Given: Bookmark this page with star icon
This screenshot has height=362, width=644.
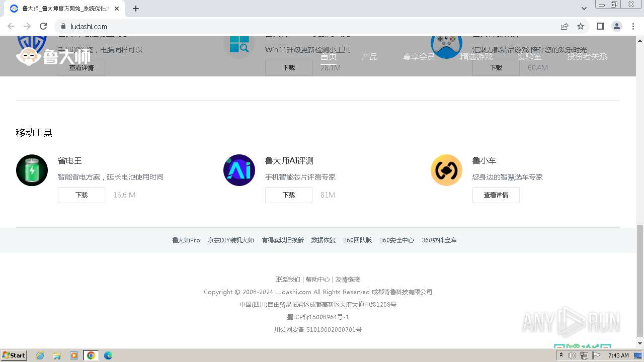Looking at the screenshot, I should [x=581, y=26].
